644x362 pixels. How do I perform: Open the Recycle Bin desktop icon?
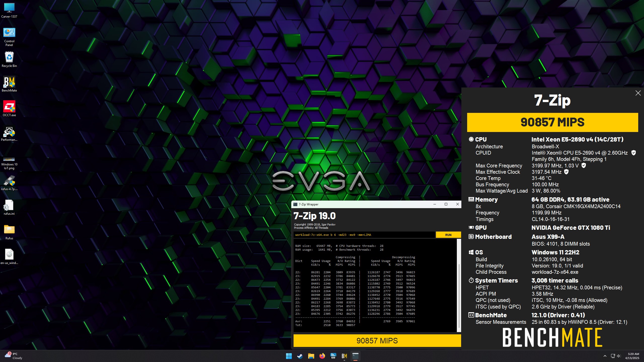pos(9,60)
